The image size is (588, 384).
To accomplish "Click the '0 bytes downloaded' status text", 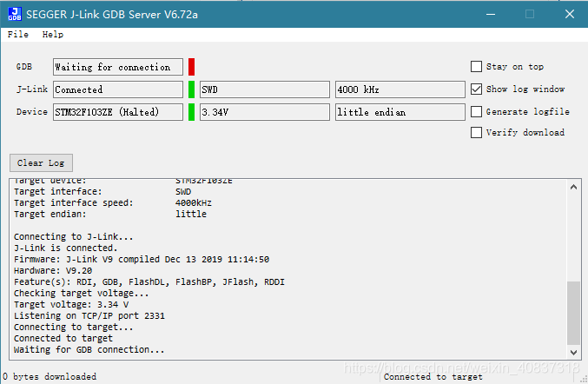I will pyautogui.click(x=50, y=376).
